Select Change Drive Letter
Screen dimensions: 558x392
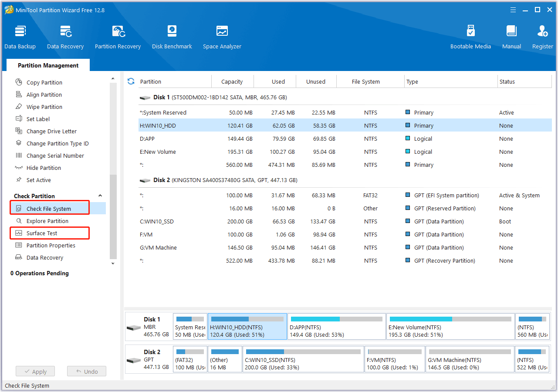[x=51, y=131]
